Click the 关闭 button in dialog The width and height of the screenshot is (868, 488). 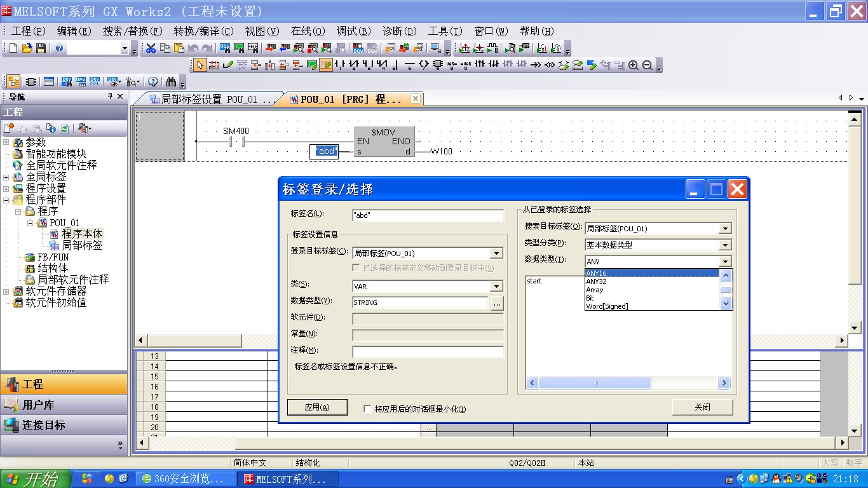pos(702,407)
